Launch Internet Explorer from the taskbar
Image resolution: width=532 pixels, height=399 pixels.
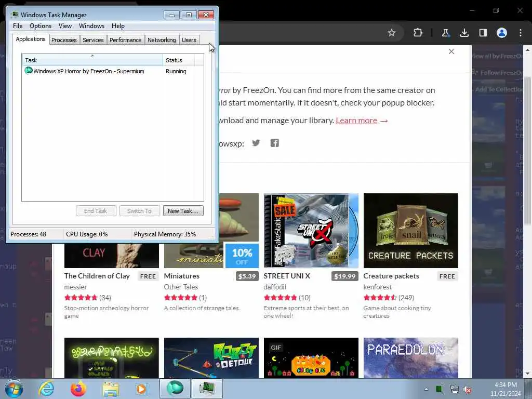pos(46,389)
